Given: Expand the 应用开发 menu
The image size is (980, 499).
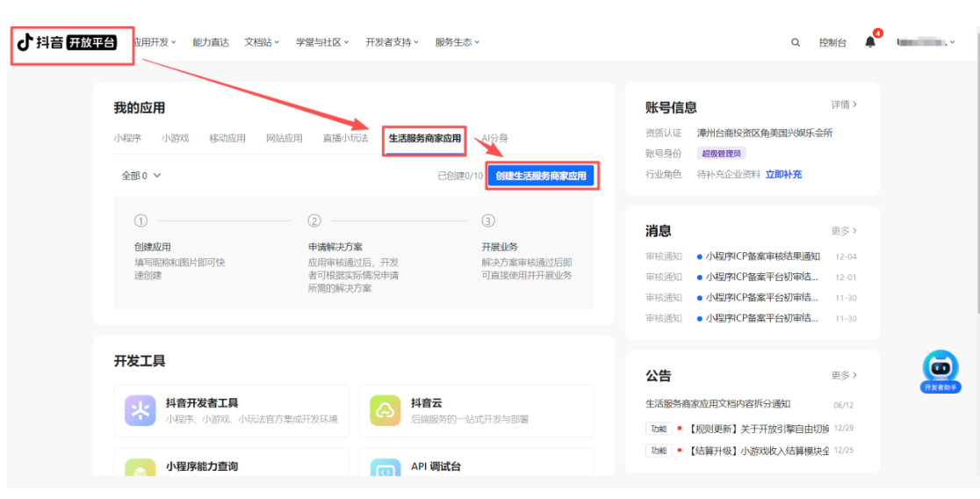Looking at the screenshot, I should [x=155, y=42].
